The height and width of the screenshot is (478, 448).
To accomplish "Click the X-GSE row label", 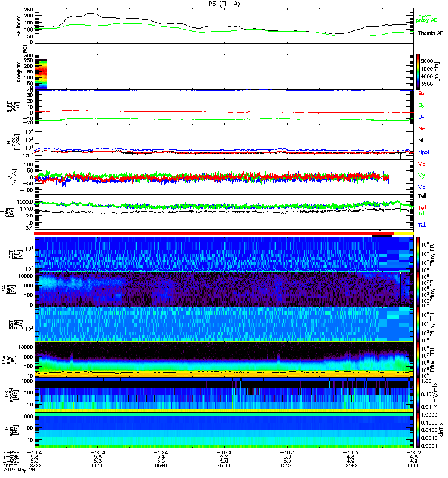I will click(11, 452).
